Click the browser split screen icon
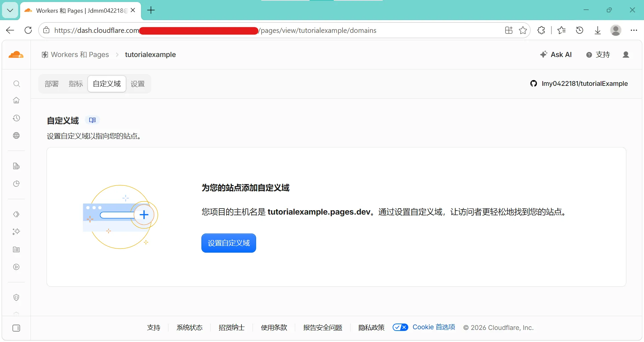 click(x=509, y=30)
